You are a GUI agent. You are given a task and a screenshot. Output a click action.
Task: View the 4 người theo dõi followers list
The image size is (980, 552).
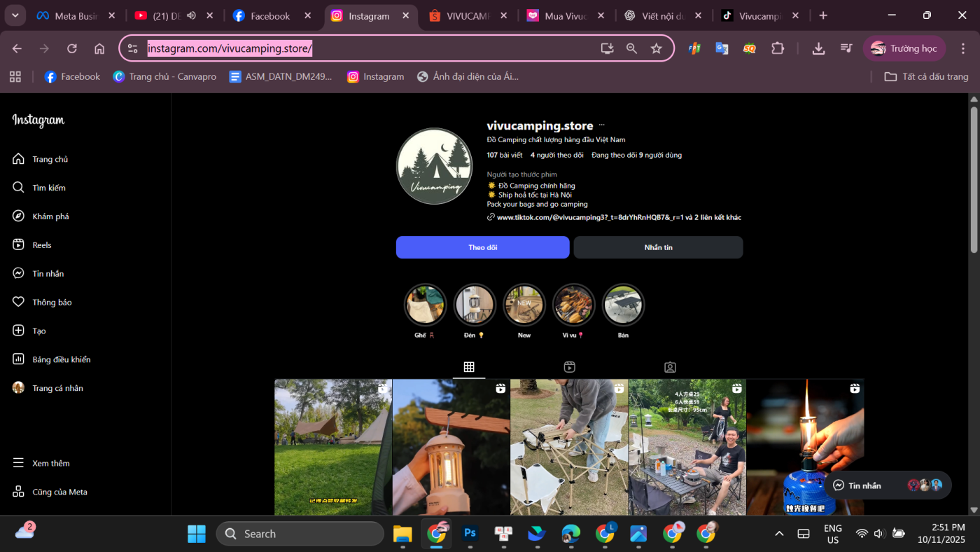pos(557,155)
